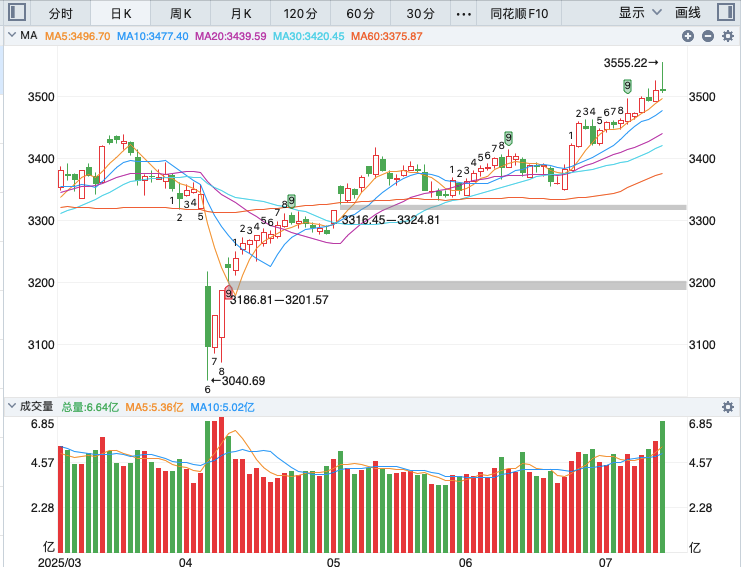Click the volume MA5:5.36亿 label
This screenshot has width=741, height=567.
click(x=154, y=407)
